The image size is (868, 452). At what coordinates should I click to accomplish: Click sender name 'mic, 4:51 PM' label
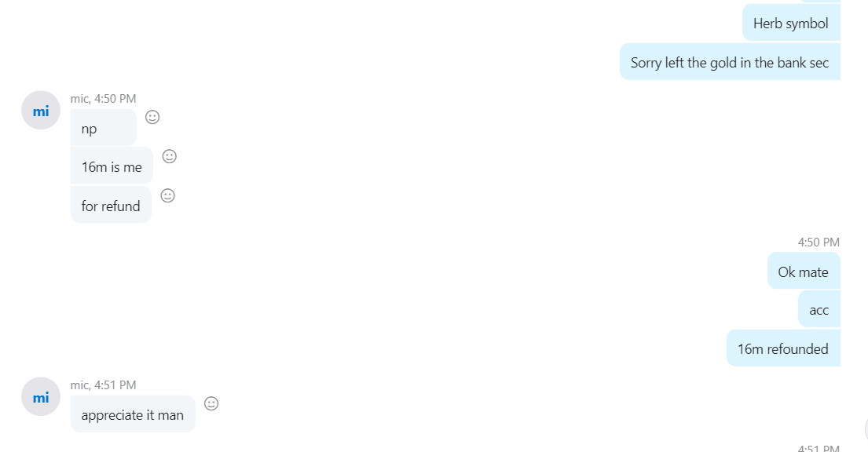coord(103,385)
